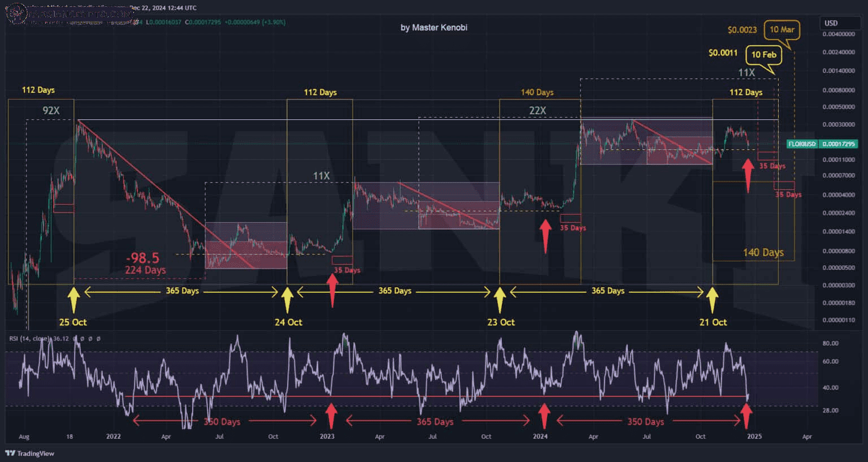Image resolution: width=868 pixels, height=462 pixels.
Task: Click the 0.00000800 price axis label
Action: point(839,251)
